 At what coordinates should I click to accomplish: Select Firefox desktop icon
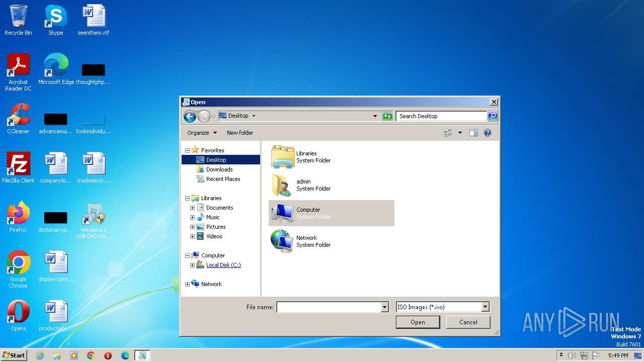(x=18, y=217)
